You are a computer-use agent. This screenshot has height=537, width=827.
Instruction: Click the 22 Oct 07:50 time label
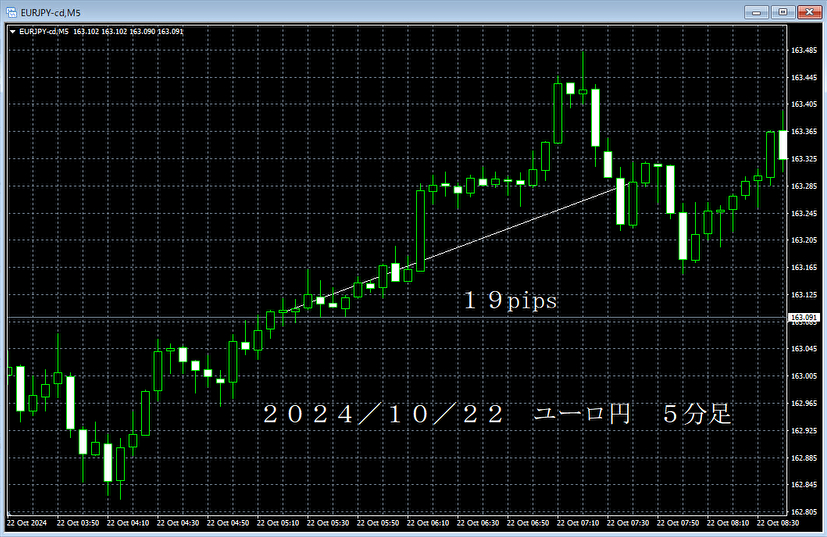[x=678, y=523]
